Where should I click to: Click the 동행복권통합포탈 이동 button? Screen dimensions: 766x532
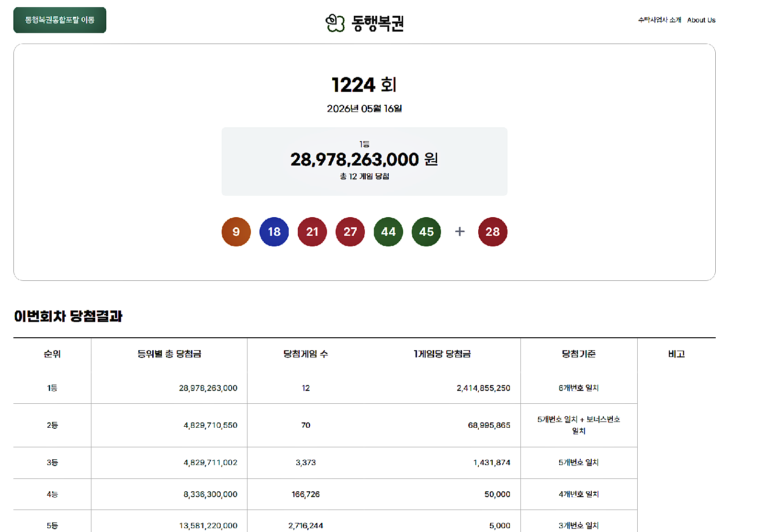pyautogui.click(x=60, y=20)
